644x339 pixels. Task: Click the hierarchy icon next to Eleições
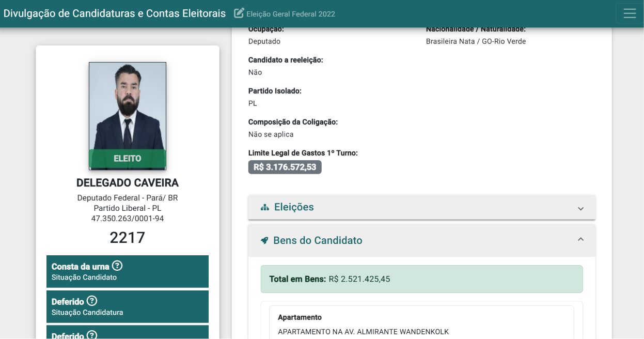click(x=265, y=207)
